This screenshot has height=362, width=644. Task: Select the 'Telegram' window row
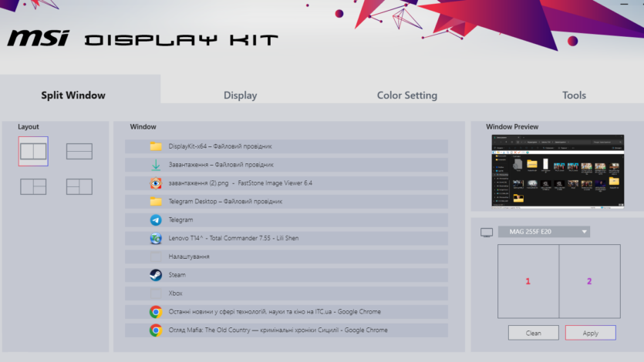pos(286,220)
